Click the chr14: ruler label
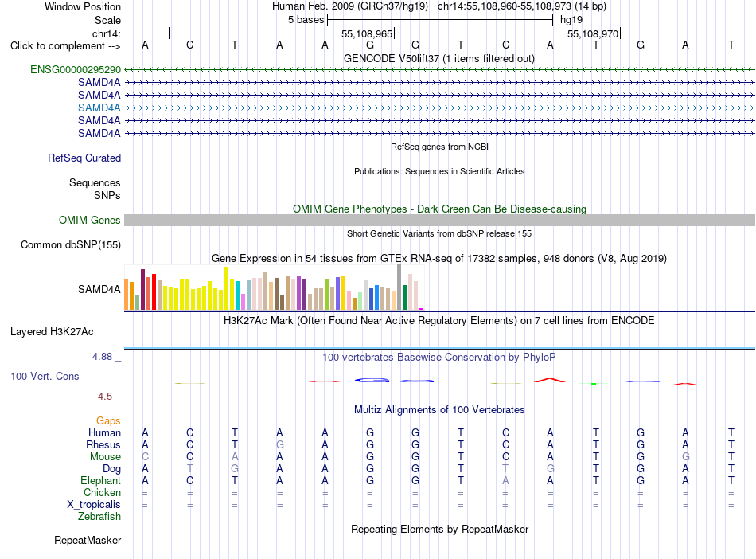Image resolution: width=756 pixels, height=559 pixels. click(x=106, y=33)
